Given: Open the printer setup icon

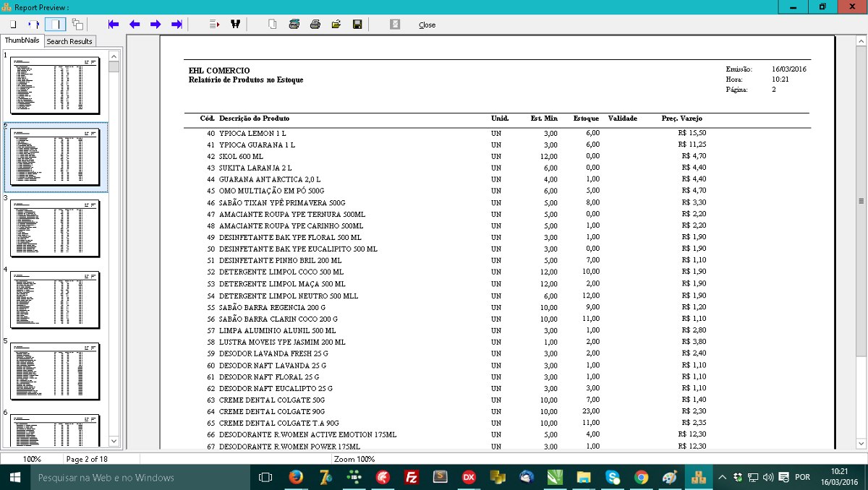Looking at the screenshot, I should click(x=294, y=25).
